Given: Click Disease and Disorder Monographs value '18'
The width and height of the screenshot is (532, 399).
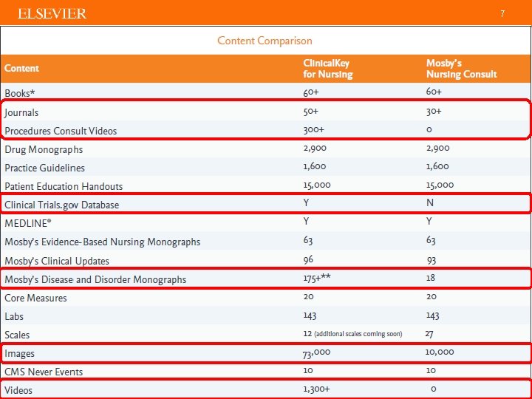Looking at the screenshot, I should 431,278.
